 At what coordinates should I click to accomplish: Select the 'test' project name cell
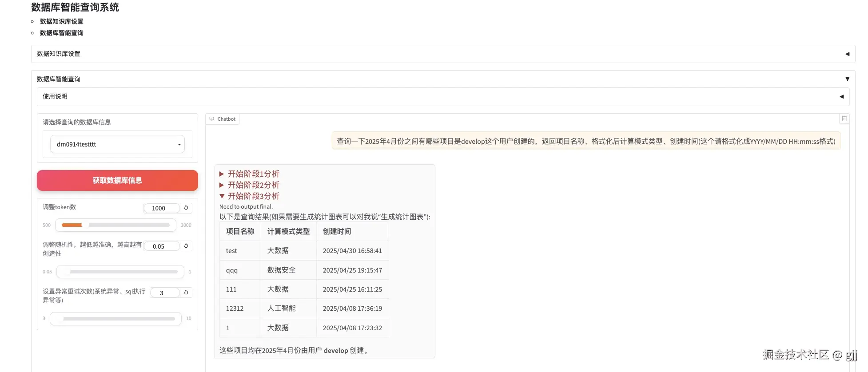(240, 251)
